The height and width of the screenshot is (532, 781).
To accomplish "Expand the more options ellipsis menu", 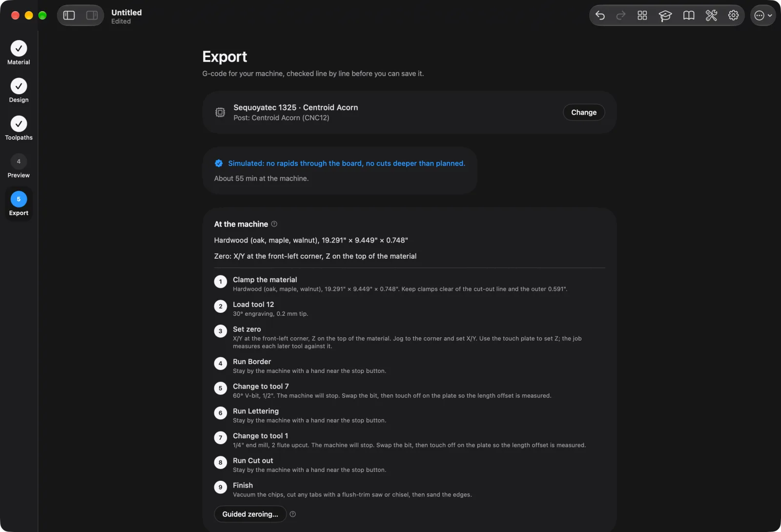I will tap(763, 16).
